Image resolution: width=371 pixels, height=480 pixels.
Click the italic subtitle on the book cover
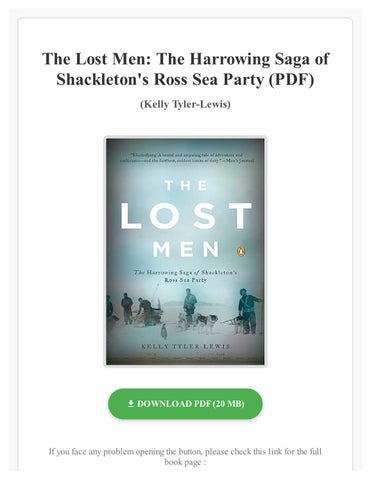pos(185,276)
